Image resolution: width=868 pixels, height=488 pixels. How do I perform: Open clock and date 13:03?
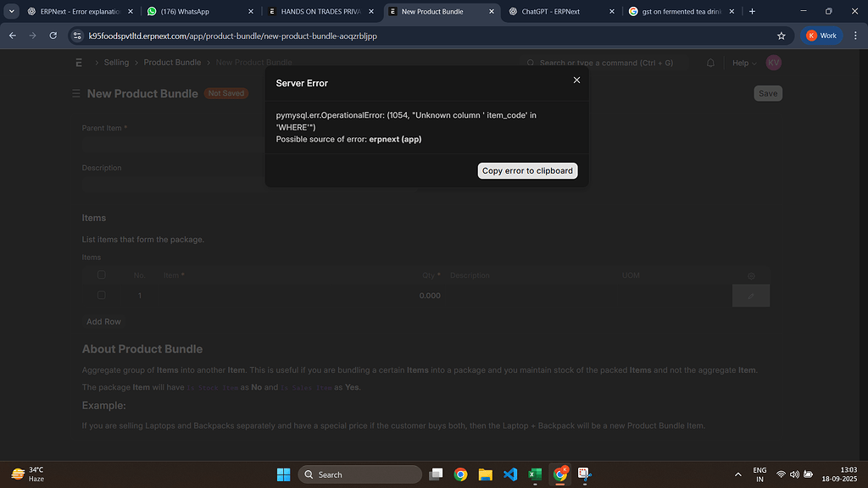click(839, 474)
